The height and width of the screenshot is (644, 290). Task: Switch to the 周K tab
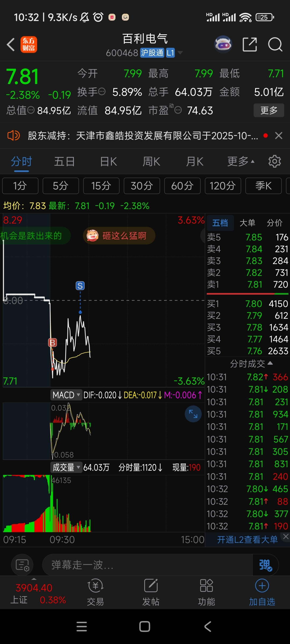point(151,162)
